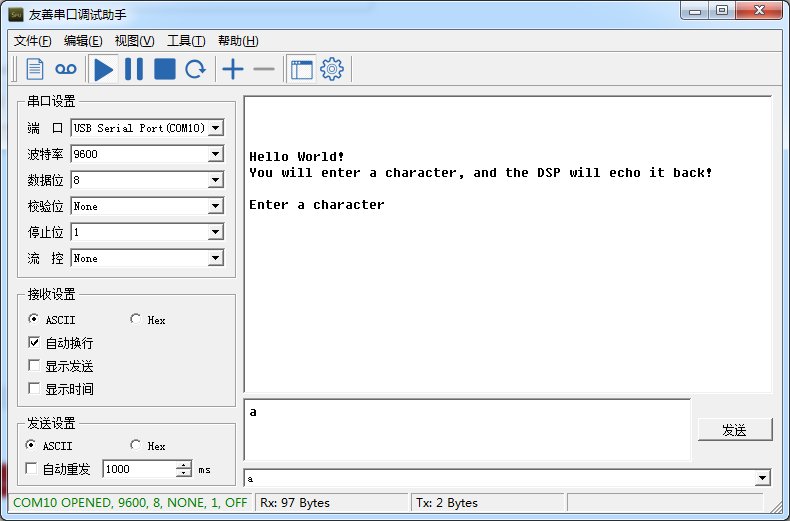
Task: Toggle the window panel layout icon
Action: (301, 69)
